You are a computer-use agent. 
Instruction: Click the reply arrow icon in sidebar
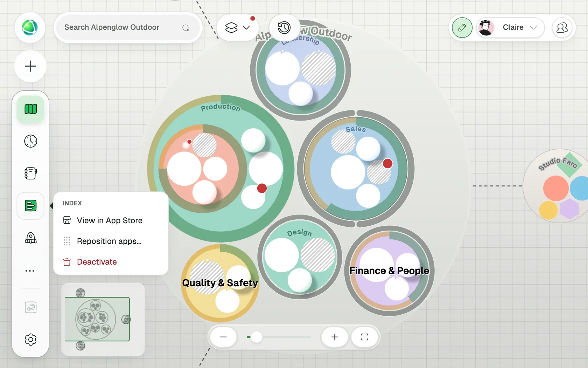31,307
